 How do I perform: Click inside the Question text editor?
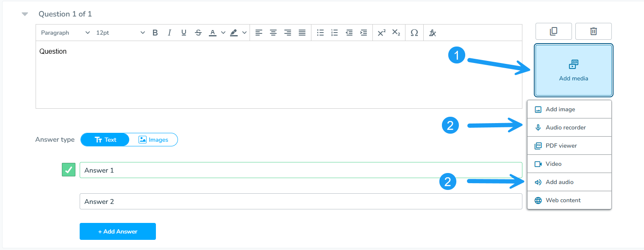coord(279,75)
